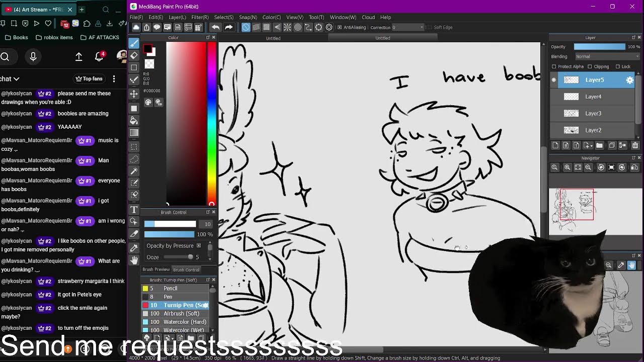Select the Eyedropper tool
The image size is (644, 362).
pos(134,248)
